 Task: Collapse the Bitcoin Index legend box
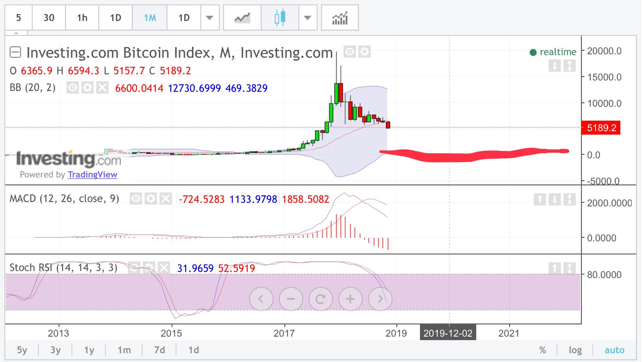tap(15, 52)
